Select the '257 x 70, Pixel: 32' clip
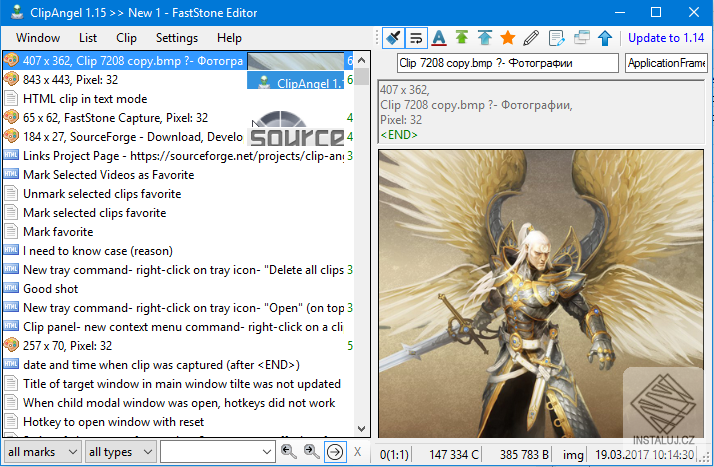The image size is (714, 467). tap(178, 346)
